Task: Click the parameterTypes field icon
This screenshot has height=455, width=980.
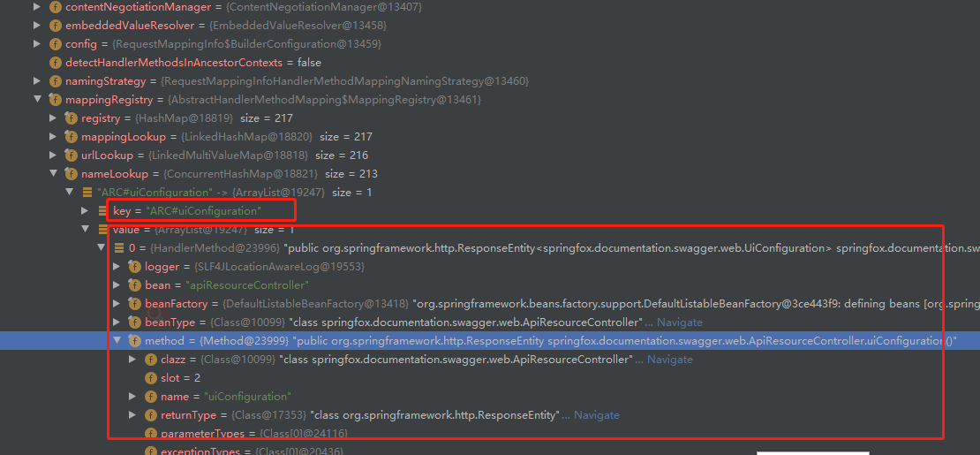Action: click(151, 433)
